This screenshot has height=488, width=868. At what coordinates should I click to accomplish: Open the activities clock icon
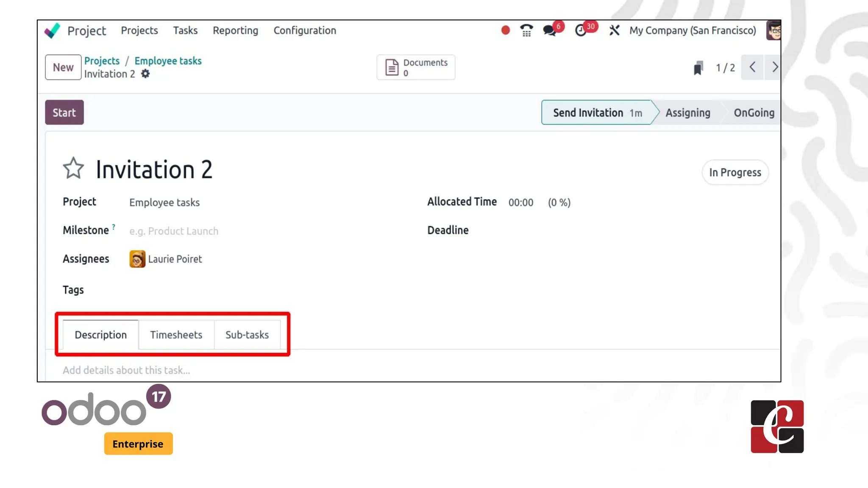tap(581, 31)
